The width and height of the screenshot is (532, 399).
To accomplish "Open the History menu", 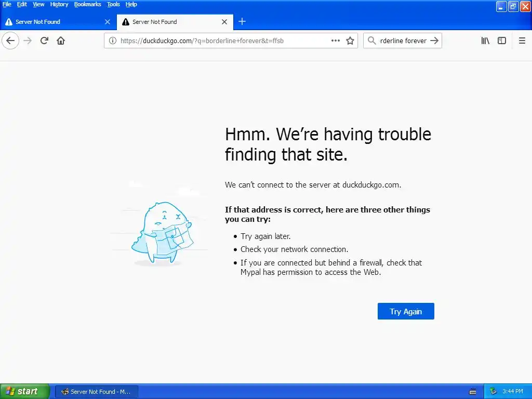I will point(59,4).
